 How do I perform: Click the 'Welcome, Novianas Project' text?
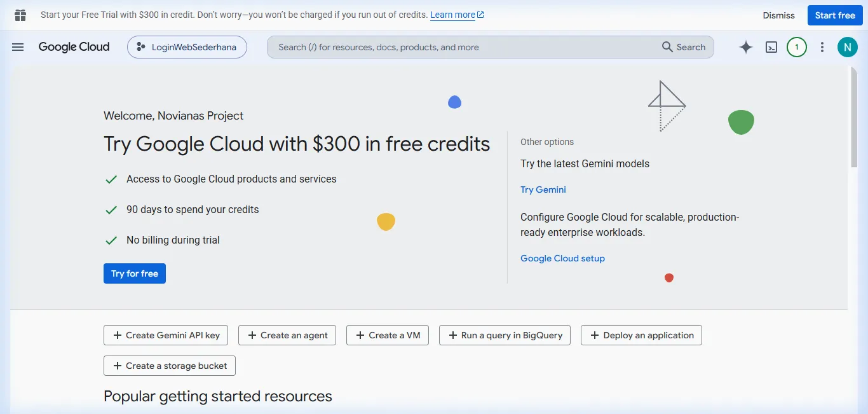pos(173,116)
